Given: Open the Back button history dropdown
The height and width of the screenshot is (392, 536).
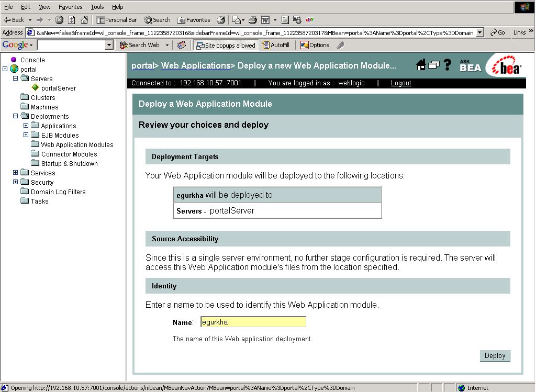Looking at the screenshot, I should (30, 20).
